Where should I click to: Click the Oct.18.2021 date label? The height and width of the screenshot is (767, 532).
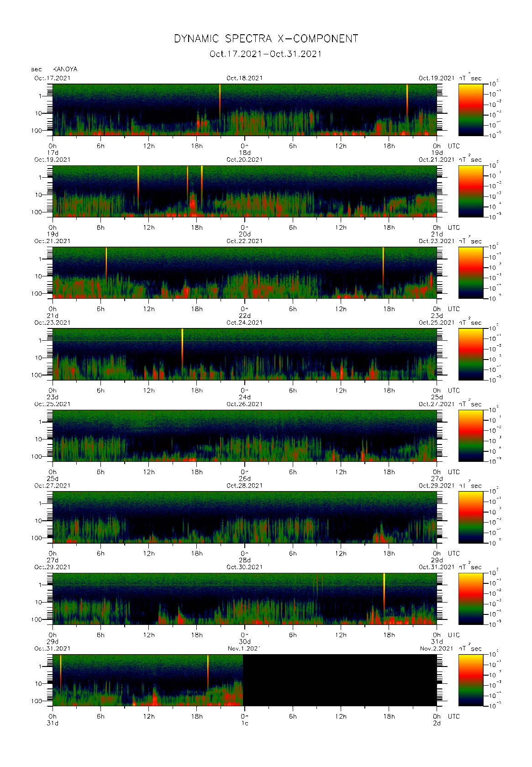245,78
